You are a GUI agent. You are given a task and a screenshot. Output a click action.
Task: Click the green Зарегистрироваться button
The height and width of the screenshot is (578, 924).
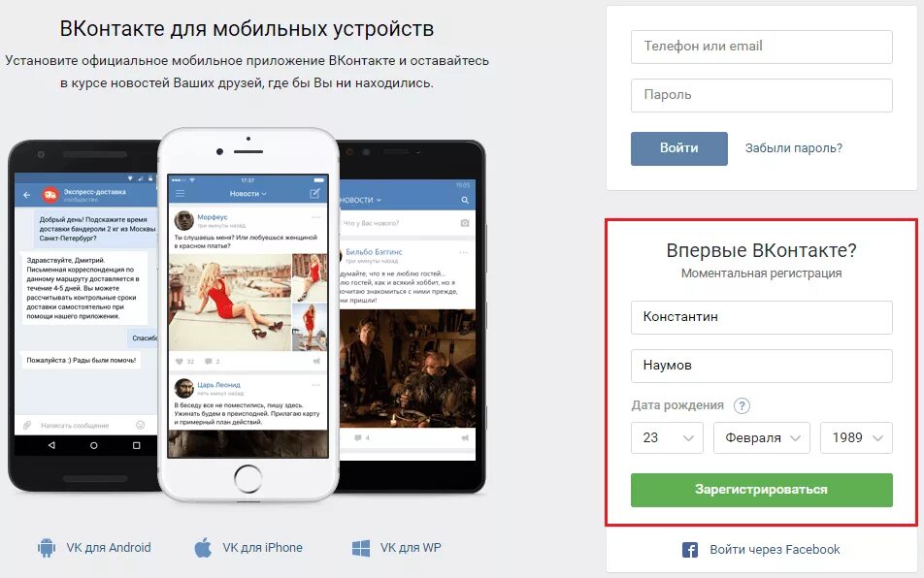pyautogui.click(x=761, y=490)
